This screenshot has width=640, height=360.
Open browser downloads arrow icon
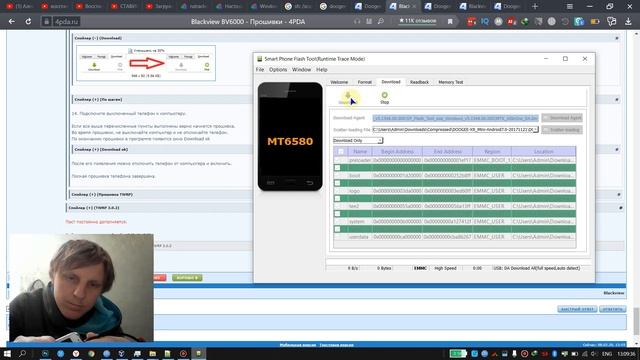pos(628,21)
